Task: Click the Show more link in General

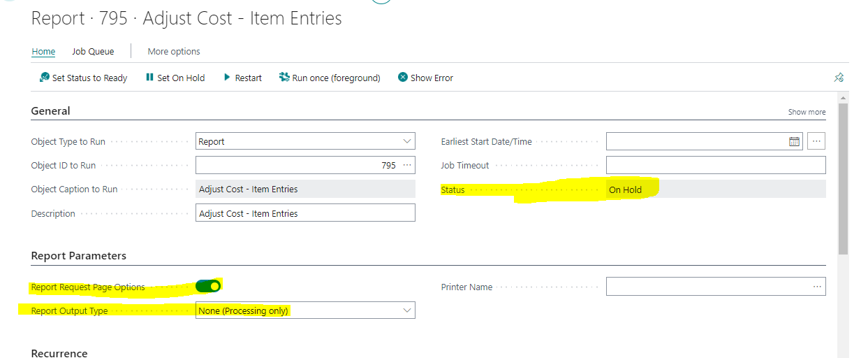Action: (807, 112)
